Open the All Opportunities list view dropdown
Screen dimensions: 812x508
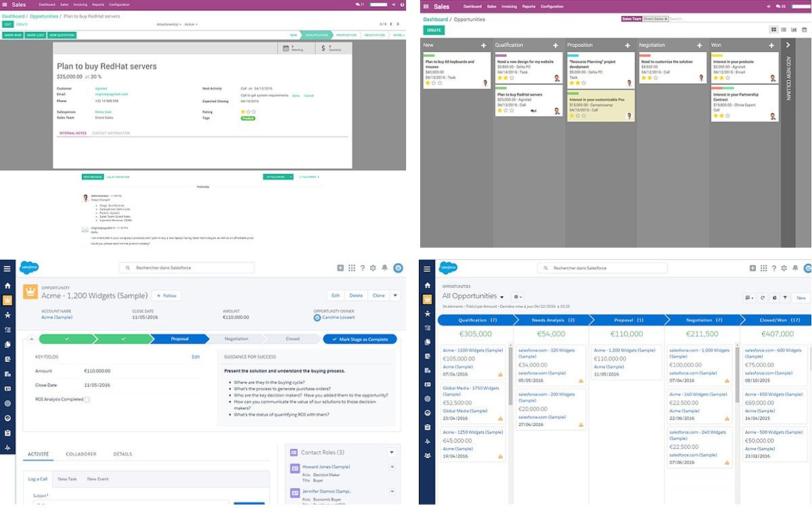pos(502,297)
